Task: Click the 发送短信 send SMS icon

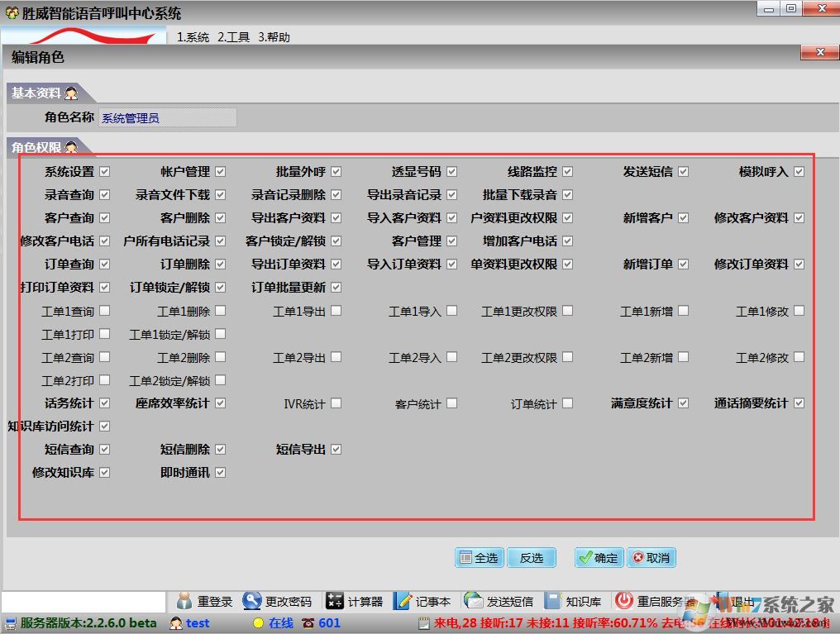Action: (x=473, y=602)
